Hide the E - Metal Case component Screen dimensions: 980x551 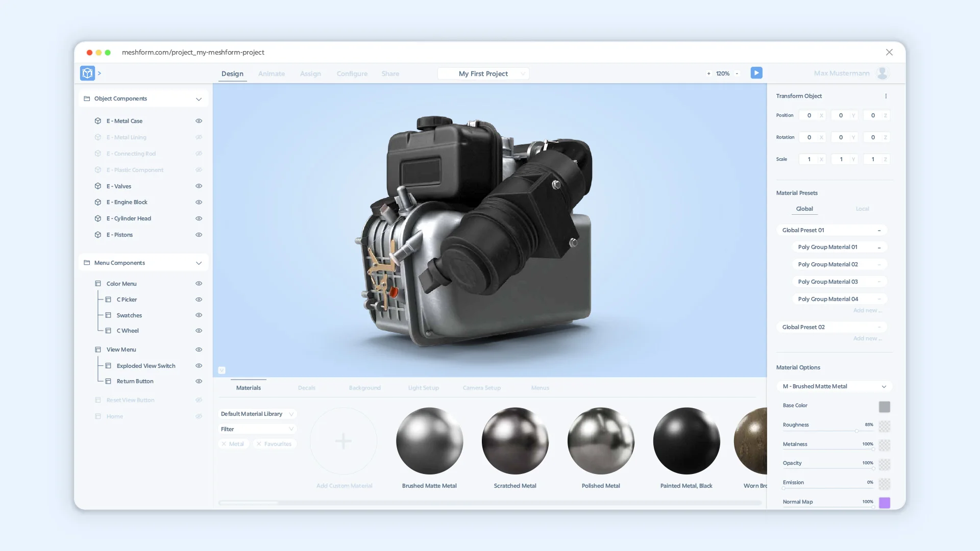point(199,121)
